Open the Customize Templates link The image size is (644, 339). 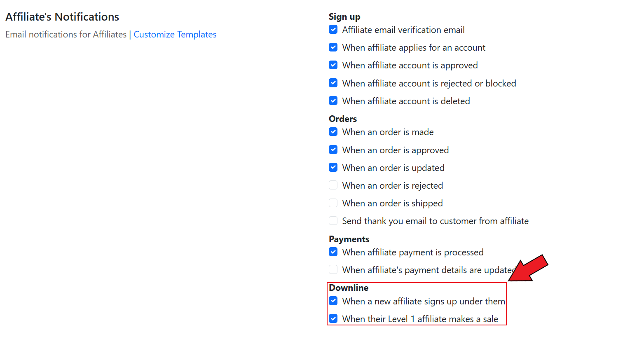(175, 35)
